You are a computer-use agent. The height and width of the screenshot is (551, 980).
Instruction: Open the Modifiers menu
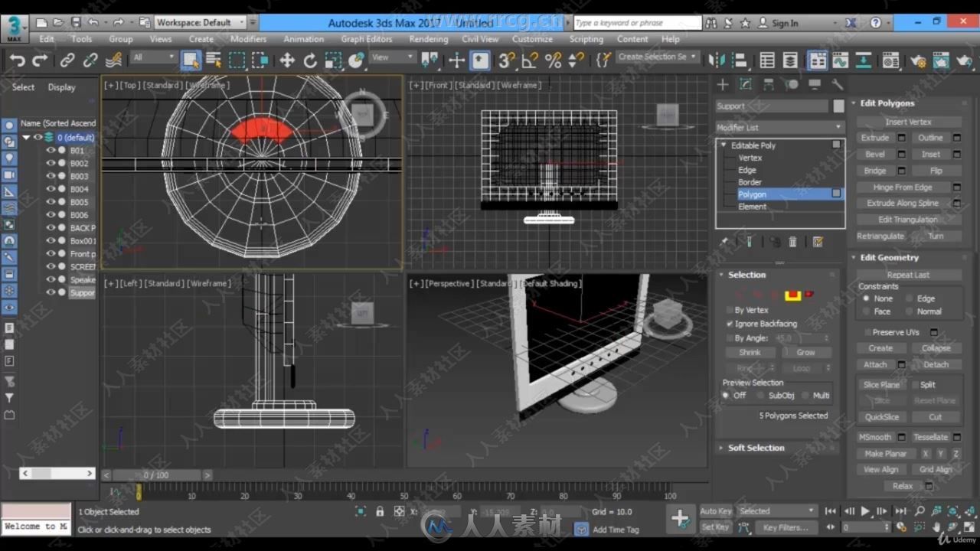pos(248,39)
